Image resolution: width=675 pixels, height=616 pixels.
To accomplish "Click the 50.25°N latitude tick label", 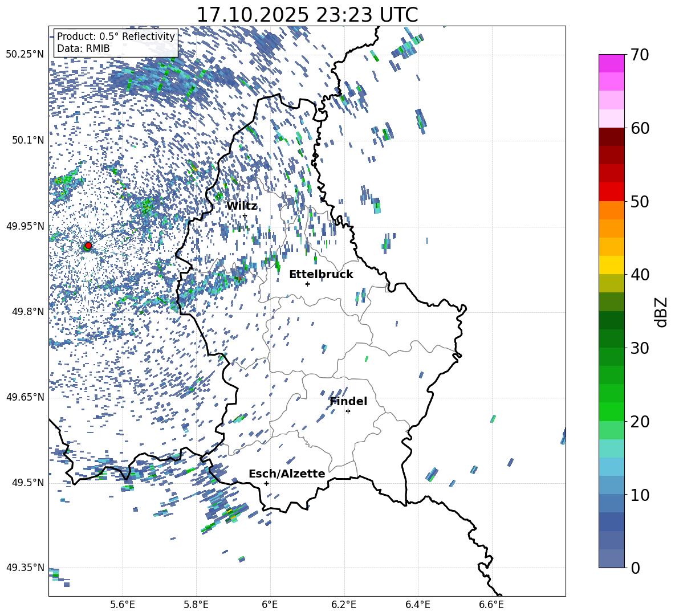I will pos(26,54).
